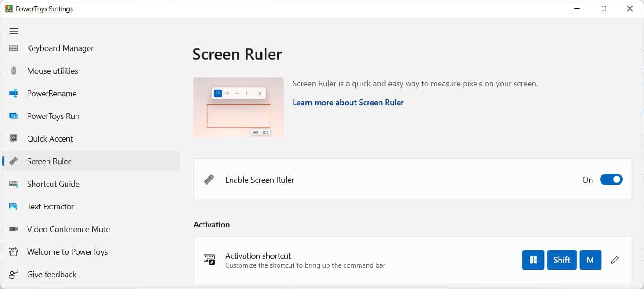Click the Text Extractor sidebar icon
644x289 pixels.
(x=14, y=207)
